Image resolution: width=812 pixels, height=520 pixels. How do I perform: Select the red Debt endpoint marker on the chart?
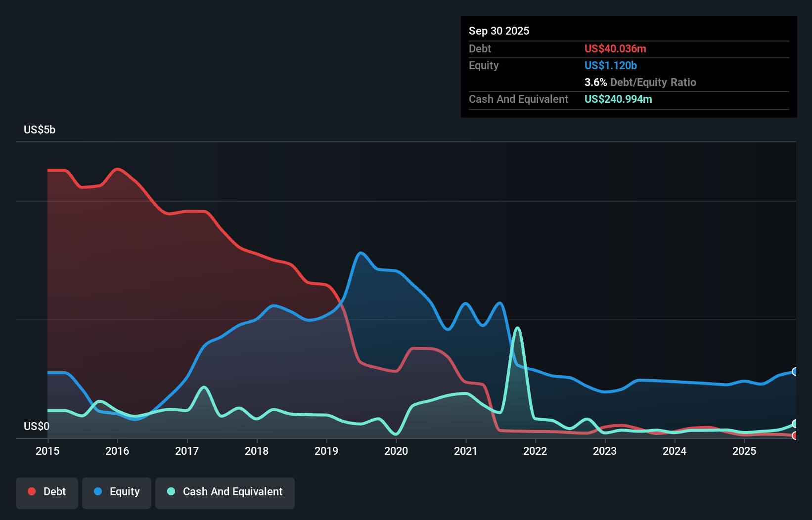(x=795, y=436)
